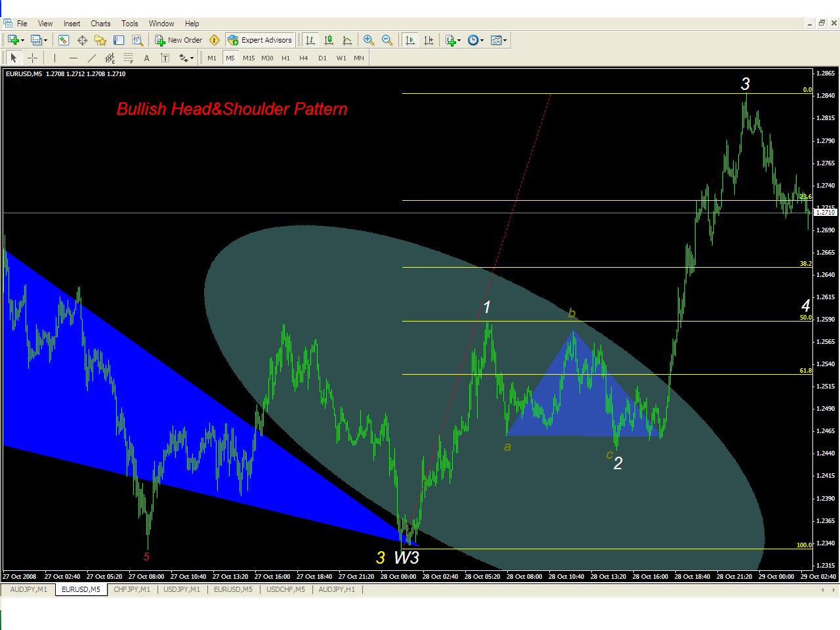Image resolution: width=840 pixels, height=630 pixels.
Task: Select the vertical line tool
Action: tap(55, 58)
